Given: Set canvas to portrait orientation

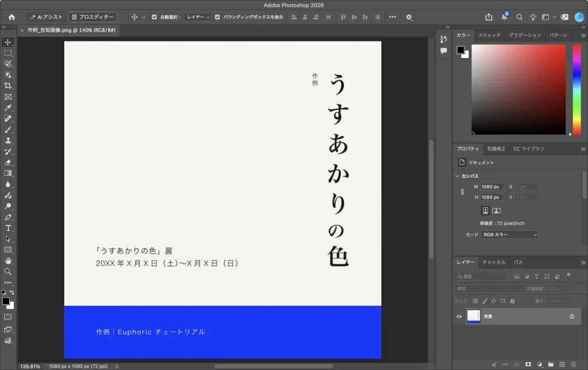Looking at the screenshot, I should pos(485,210).
